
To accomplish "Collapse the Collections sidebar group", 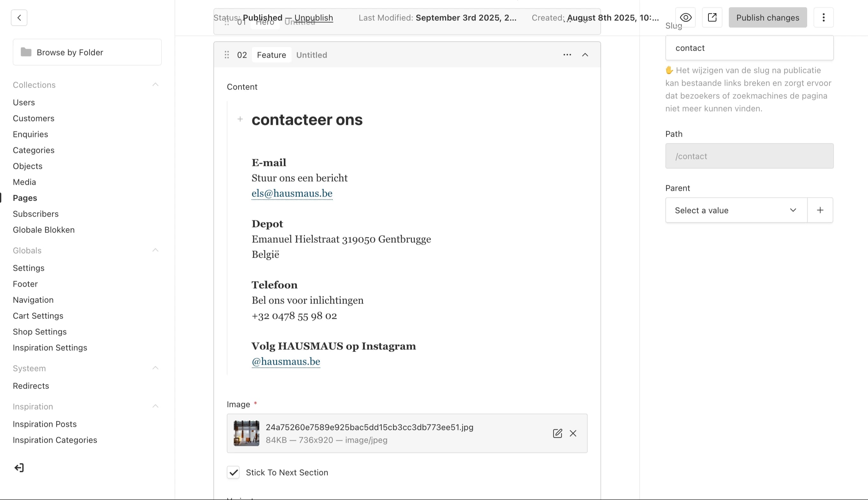I will pyautogui.click(x=155, y=85).
